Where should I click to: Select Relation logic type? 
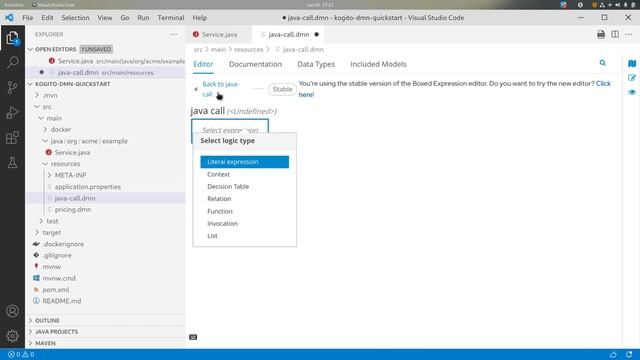(x=244, y=199)
